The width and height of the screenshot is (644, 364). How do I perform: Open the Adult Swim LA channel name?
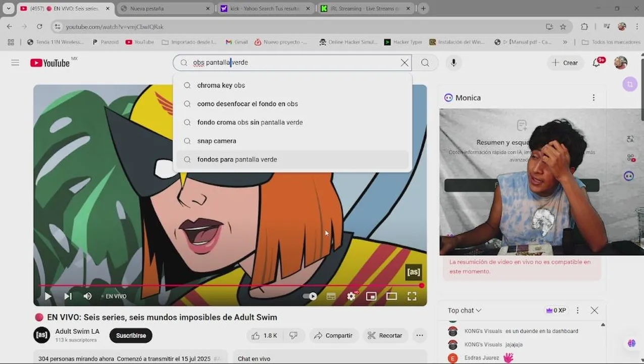point(77,331)
